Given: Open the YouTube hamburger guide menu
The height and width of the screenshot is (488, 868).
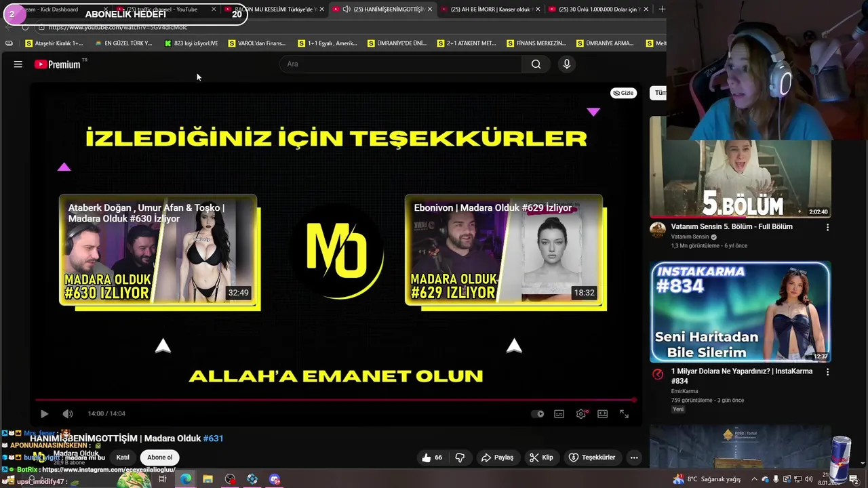Looking at the screenshot, I should 18,64.
